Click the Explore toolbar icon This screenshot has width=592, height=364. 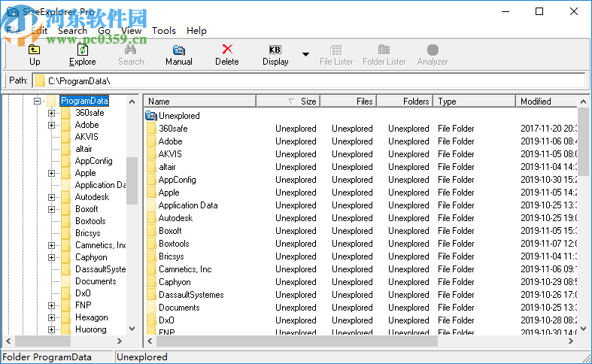point(82,50)
